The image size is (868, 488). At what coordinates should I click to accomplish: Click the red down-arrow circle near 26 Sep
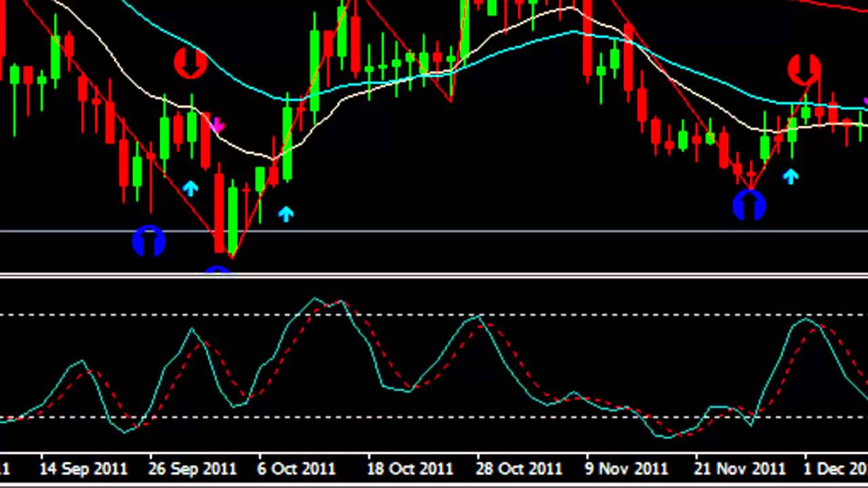(x=191, y=63)
